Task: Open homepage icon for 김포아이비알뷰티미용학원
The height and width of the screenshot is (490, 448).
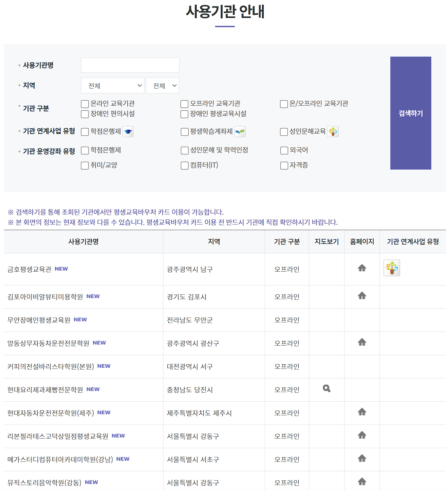Action: pos(362,295)
